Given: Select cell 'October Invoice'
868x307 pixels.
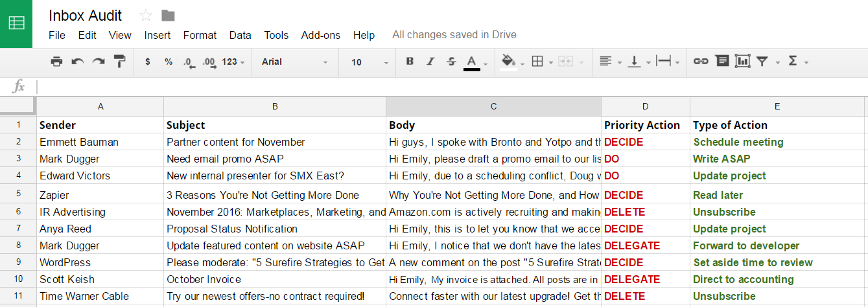Looking at the screenshot, I should 275,279.
